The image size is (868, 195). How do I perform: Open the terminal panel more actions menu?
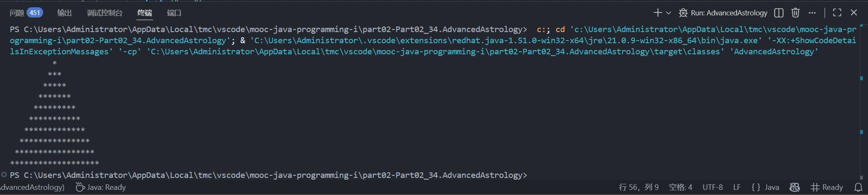pyautogui.click(x=812, y=13)
